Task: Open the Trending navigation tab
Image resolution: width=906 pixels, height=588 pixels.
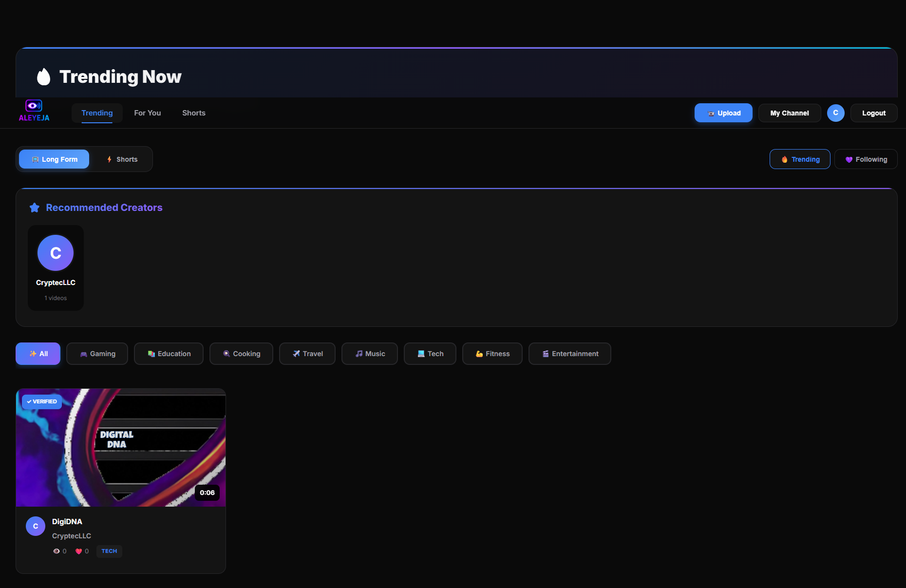Action: click(97, 113)
